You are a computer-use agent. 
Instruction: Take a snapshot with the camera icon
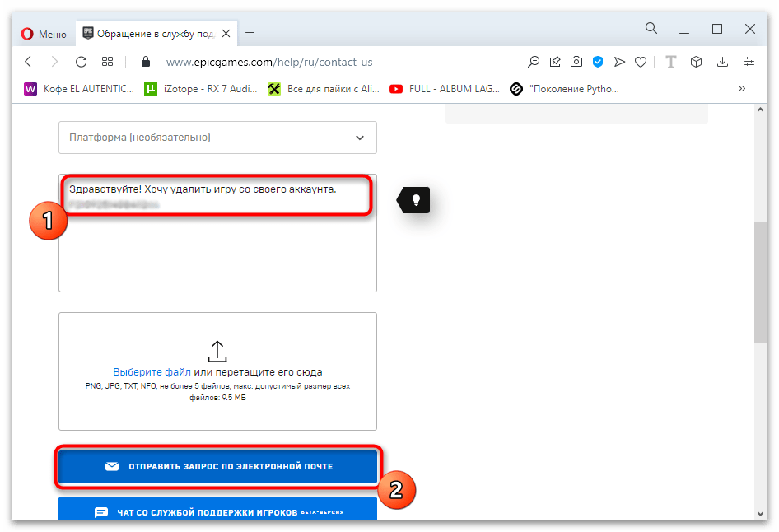pyautogui.click(x=576, y=62)
